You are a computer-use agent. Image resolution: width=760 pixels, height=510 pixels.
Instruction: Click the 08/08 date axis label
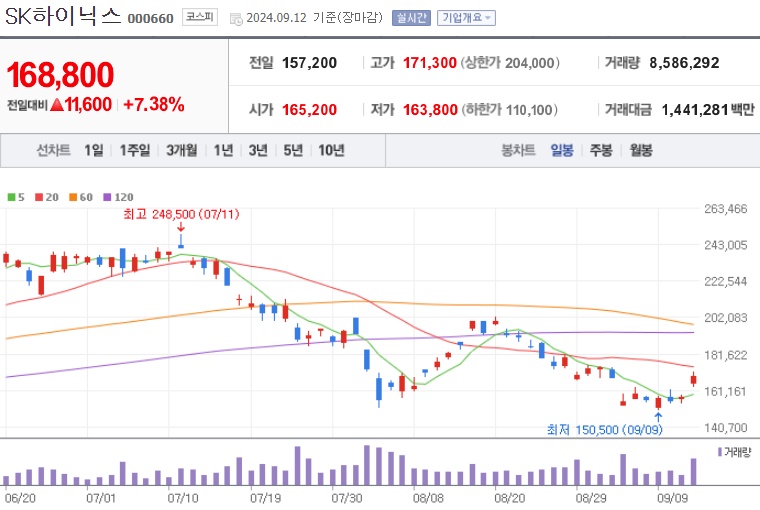pos(428,498)
